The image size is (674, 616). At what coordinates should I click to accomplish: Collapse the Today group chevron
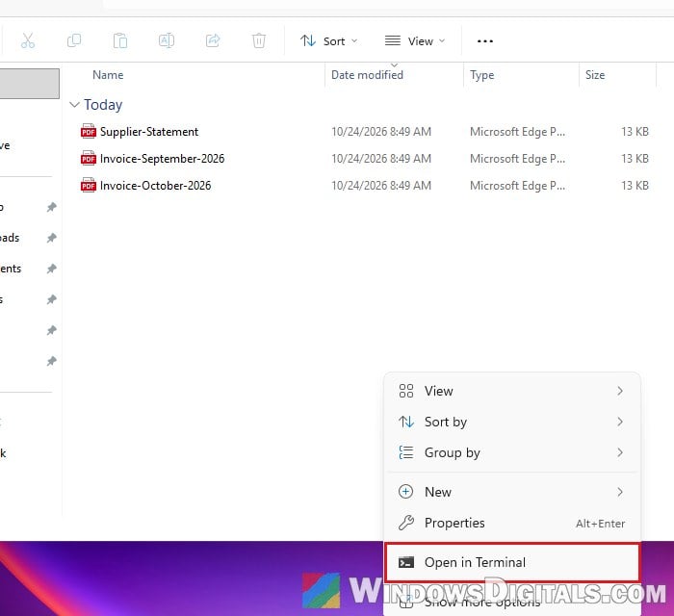pos(74,104)
